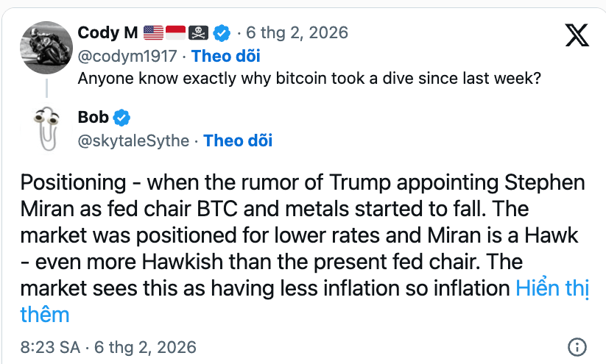This screenshot has width=606, height=364.
Task: Click Cody M's verified badge
Action: point(222,33)
